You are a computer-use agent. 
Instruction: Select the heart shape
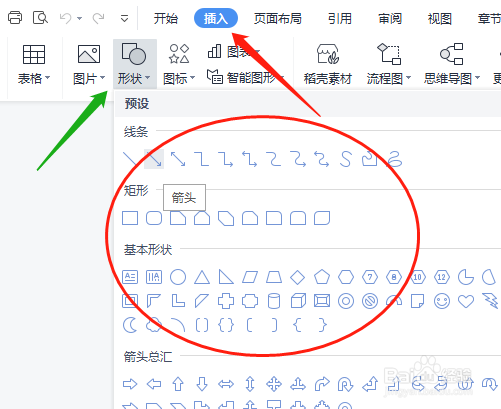pyautogui.click(x=466, y=301)
